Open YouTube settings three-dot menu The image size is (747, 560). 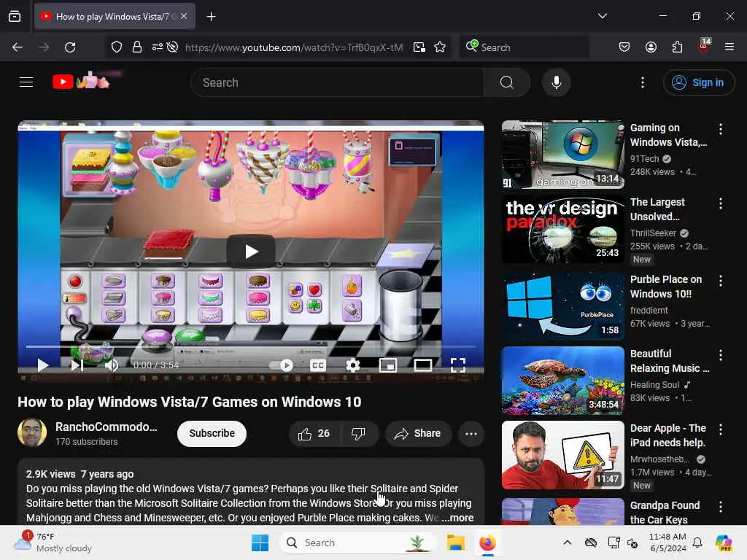coord(642,82)
